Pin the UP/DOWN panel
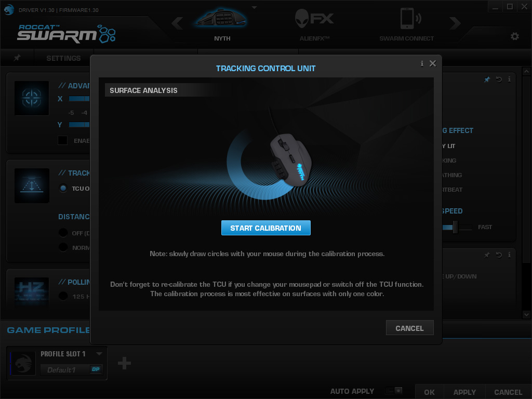This screenshot has width=532, height=399. pos(487,255)
